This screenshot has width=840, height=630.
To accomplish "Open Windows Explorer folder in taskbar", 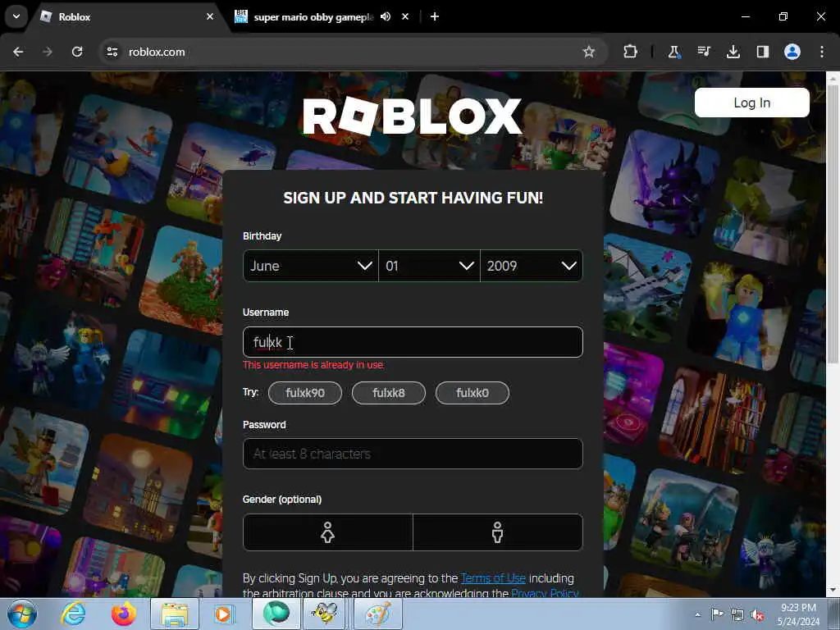I will pyautogui.click(x=175, y=614).
